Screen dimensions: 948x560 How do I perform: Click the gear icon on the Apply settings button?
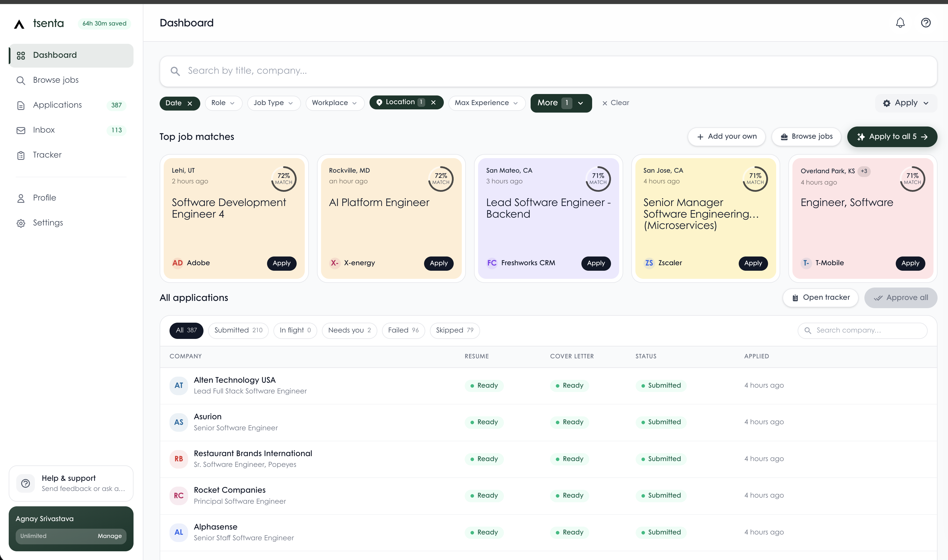coord(887,103)
